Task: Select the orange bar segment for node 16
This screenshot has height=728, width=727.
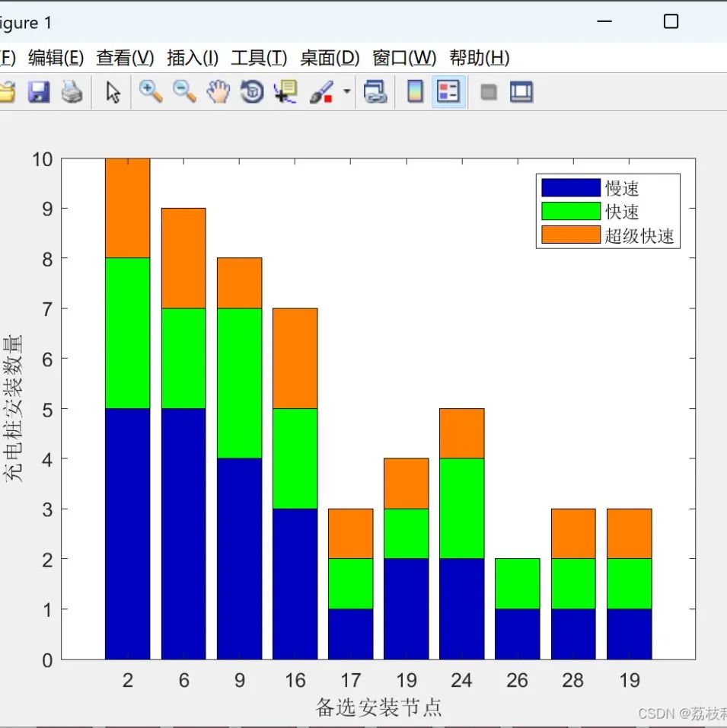Action: pos(295,359)
